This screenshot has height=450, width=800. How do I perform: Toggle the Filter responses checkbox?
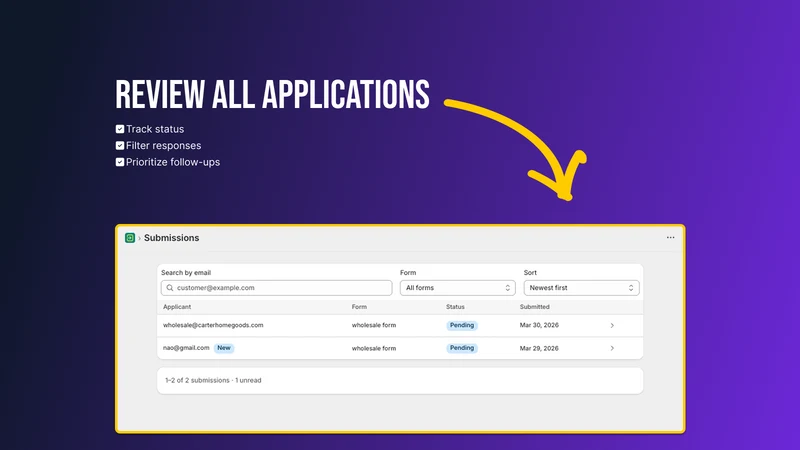click(x=120, y=145)
